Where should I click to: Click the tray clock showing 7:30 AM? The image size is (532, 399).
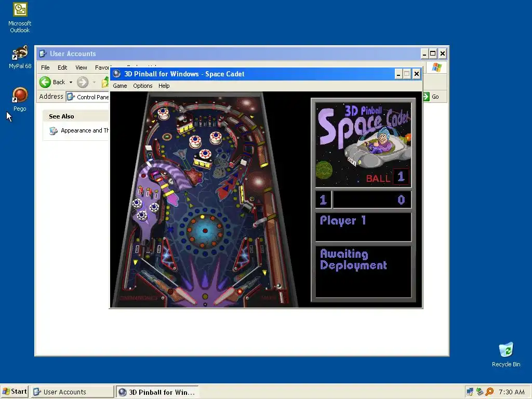(512, 392)
